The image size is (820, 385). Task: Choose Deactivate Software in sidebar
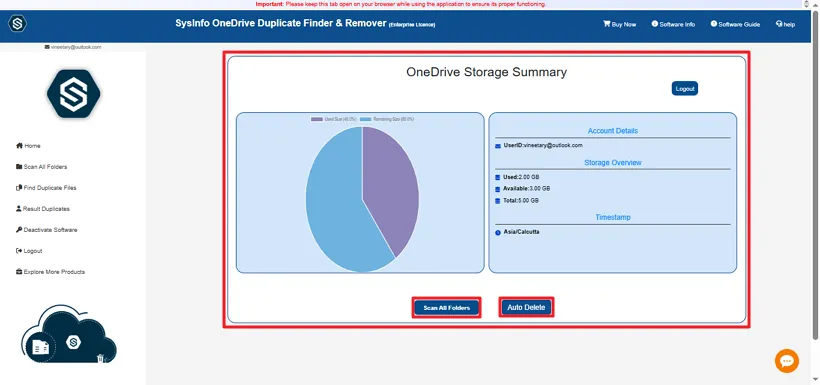coord(47,230)
